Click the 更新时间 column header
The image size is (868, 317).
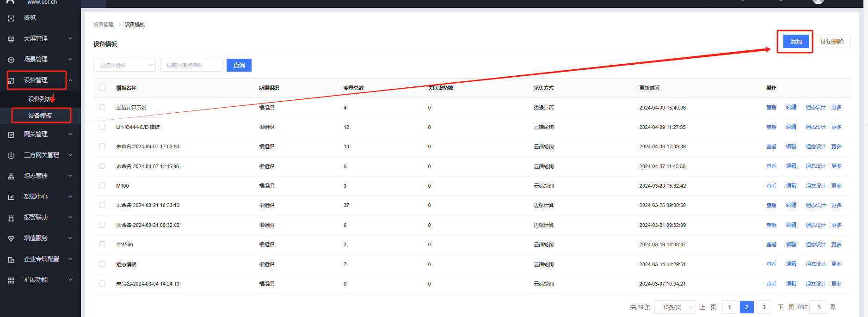649,88
